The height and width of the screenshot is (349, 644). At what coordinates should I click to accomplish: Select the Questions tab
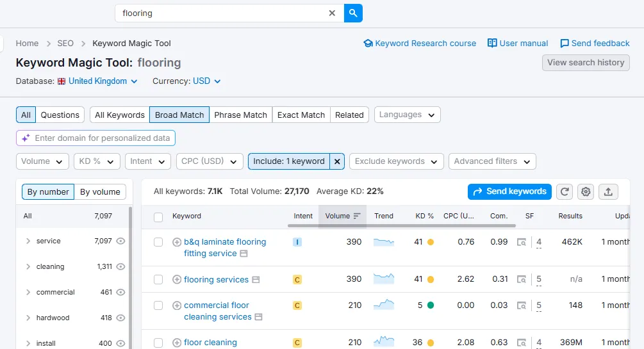[x=60, y=115]
